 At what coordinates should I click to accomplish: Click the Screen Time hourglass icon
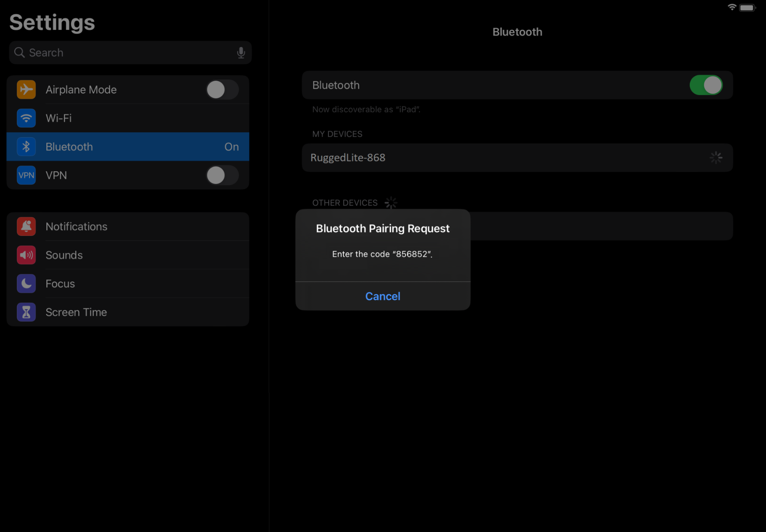coord(26,312)
